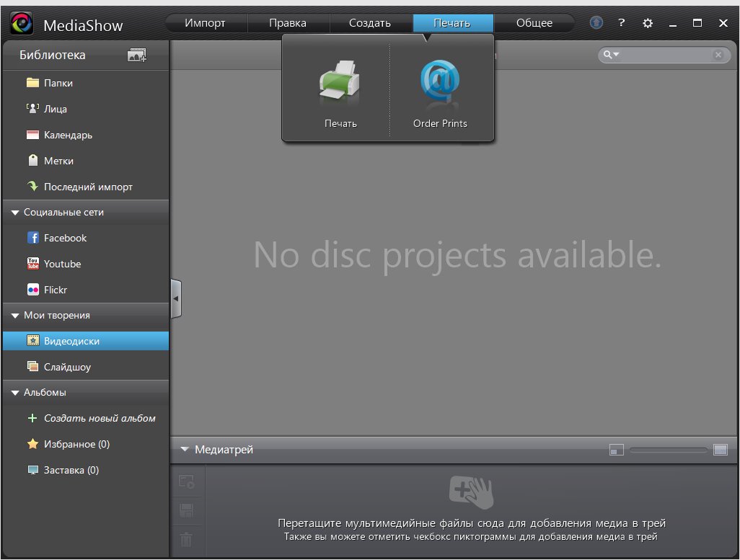Screen dimensions: 740x560
Task: Open help via the question mark icon
Action: [x=621, y=23]
